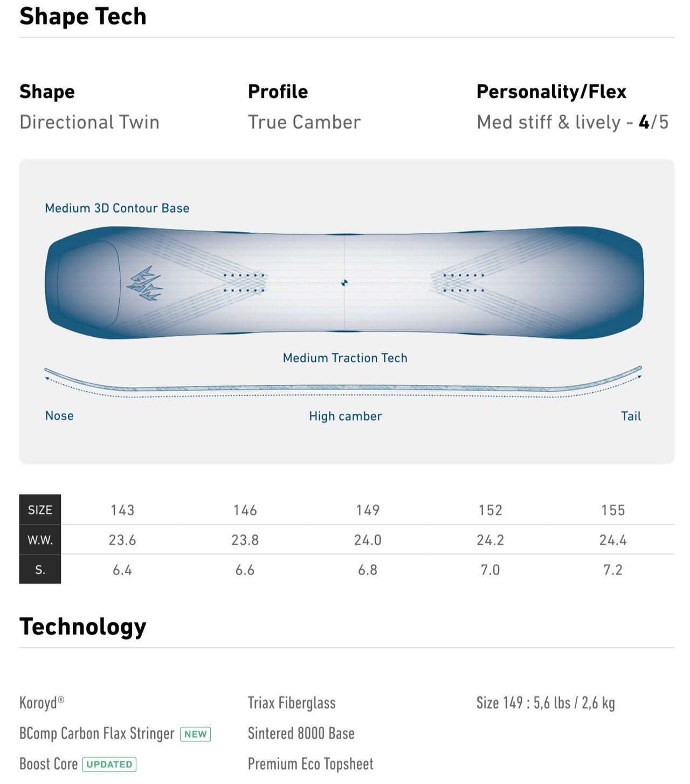The image size is (690, 784).
Task: Select the 149 size column header
Action: tap(368, 510)
